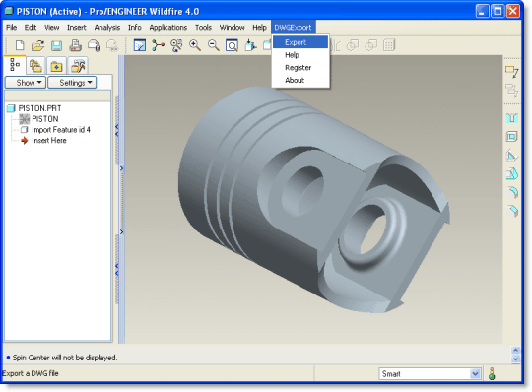Click the repaint screen toolbar icon
The image size is (532, 392).
(140, 45)
